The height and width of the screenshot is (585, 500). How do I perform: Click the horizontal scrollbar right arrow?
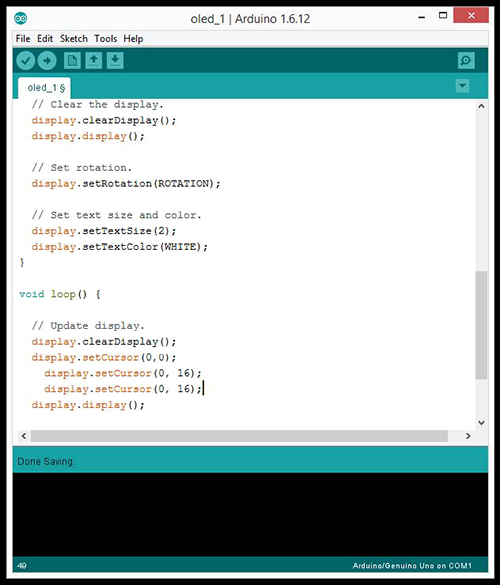[x=468, y=436]
